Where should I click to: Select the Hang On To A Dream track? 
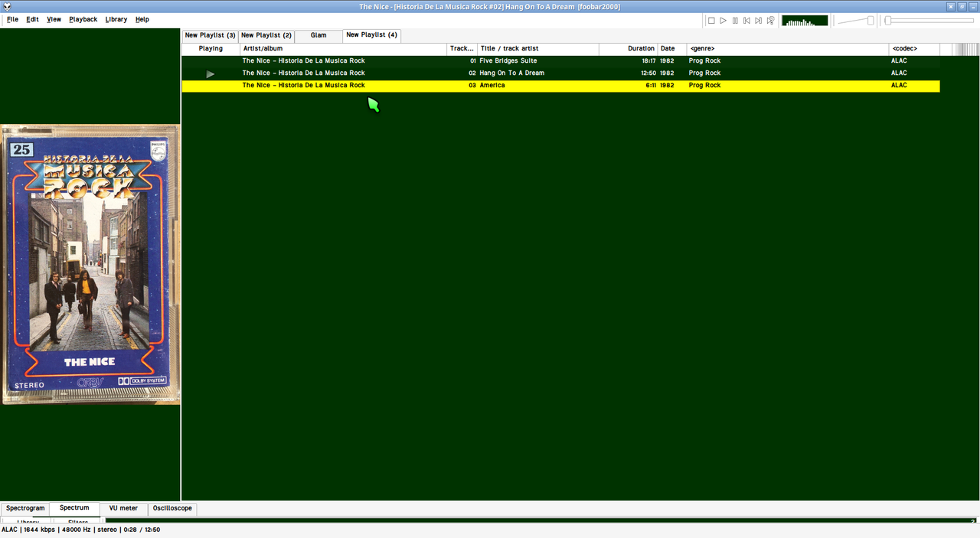(x=560, y=73)
